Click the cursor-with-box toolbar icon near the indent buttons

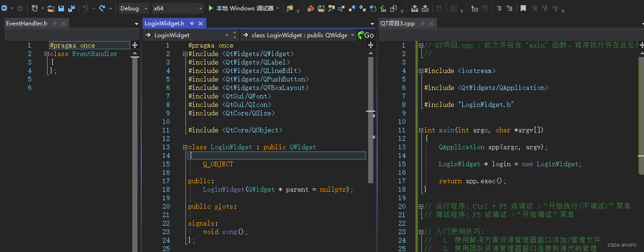click(475, 8)
